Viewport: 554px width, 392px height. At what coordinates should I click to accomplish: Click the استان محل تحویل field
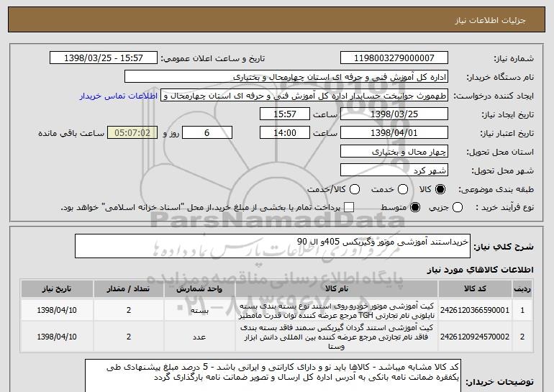coord(394,152)
